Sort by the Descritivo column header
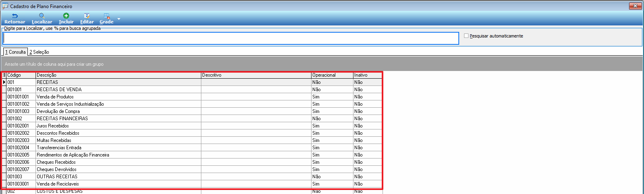This screenshot has width=644, height=194. click(x=256, y=75)
